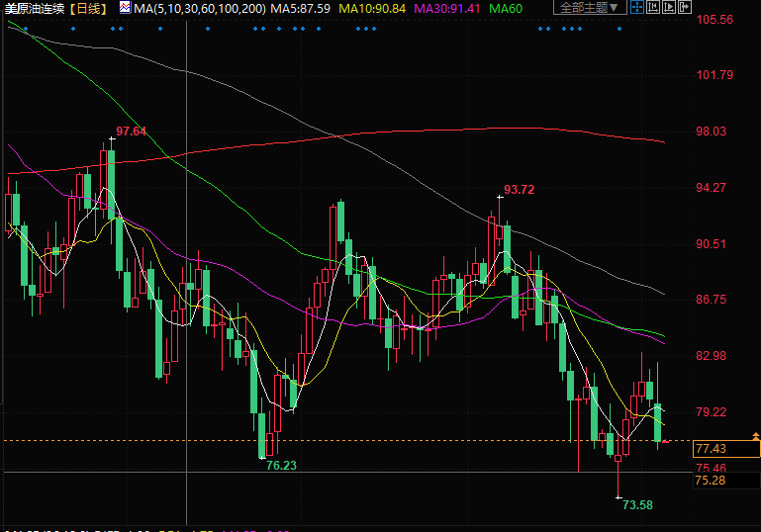Click the orange alert arrow above 77.43
761x532 pixels.
(x=756, y=436)
